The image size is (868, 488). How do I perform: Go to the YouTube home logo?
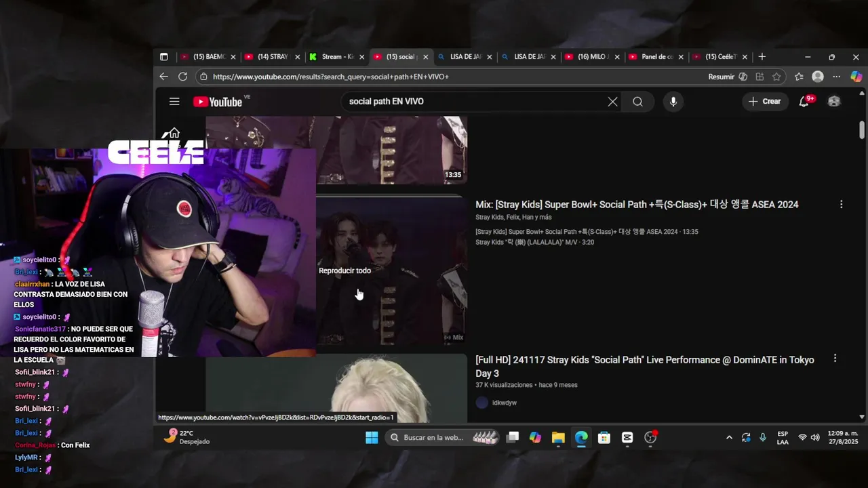(217, 102)
